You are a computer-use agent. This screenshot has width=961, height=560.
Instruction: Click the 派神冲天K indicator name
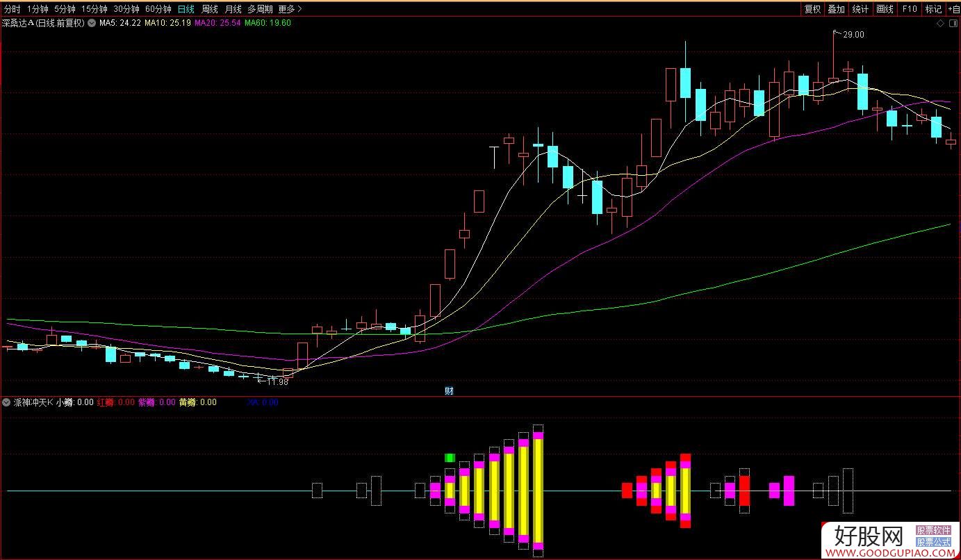point(33,402)
